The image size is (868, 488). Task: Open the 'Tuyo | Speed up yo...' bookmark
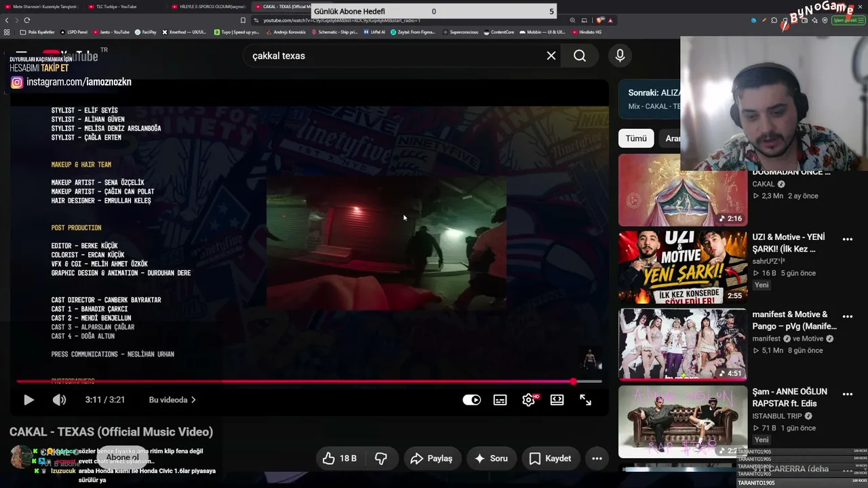(x=236, y=32)
